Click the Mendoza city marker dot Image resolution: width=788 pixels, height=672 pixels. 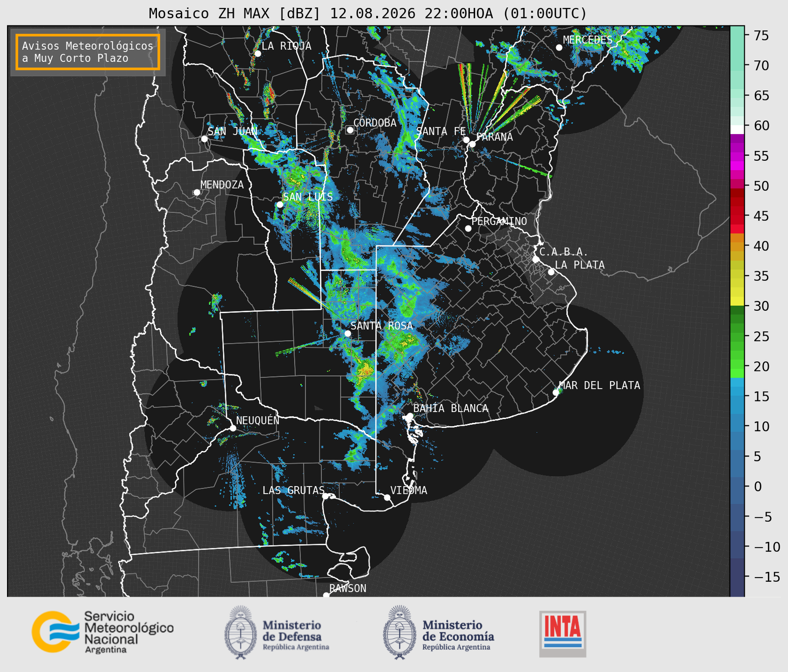(197, 193)
